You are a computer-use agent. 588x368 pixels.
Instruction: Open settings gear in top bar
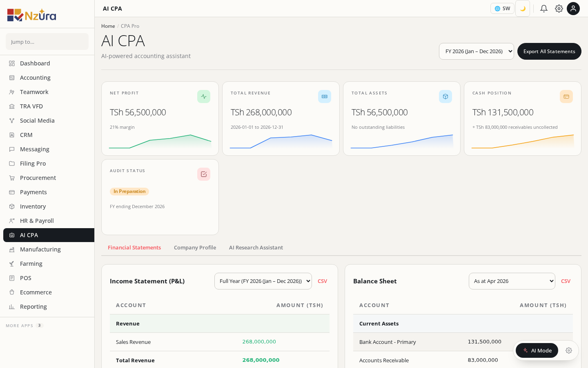point(559,9)
